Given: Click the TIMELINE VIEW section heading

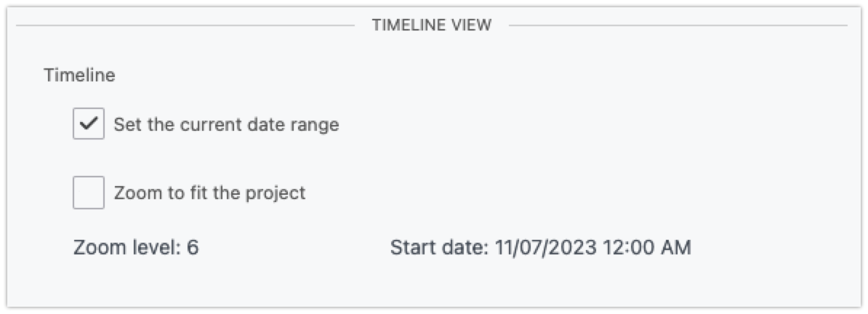Looking at the screenshot, I should coord(432,25).
